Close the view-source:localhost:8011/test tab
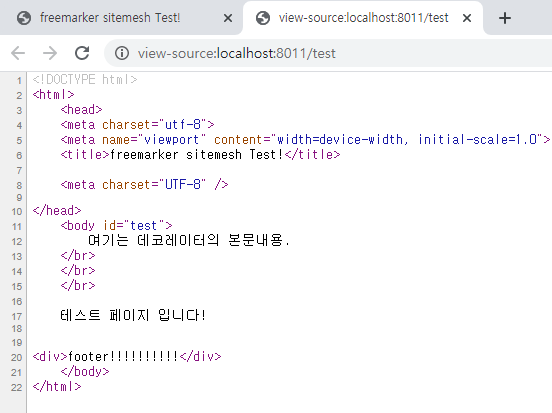Viewport: 552px width, 413px height. click(x=467, y=18)
